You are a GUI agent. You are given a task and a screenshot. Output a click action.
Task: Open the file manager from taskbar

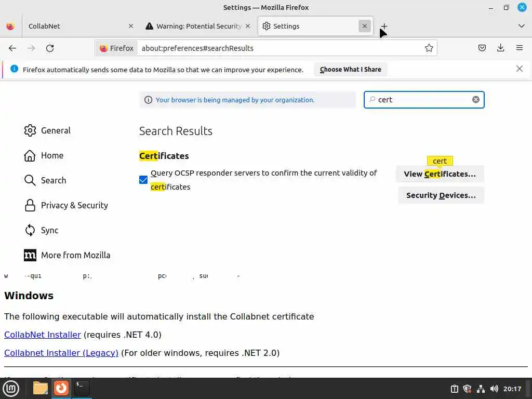(x=41, y=388)
